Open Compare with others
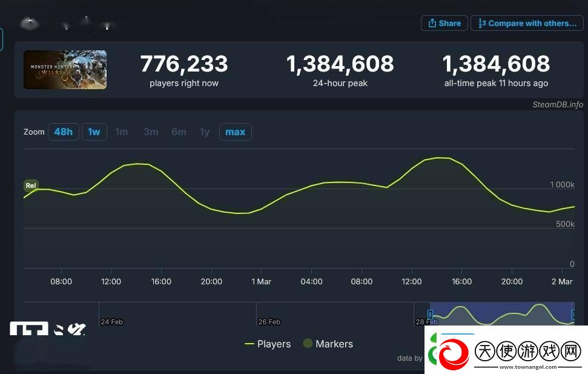Viewport: 588px width, 374px height. point(527,23)
